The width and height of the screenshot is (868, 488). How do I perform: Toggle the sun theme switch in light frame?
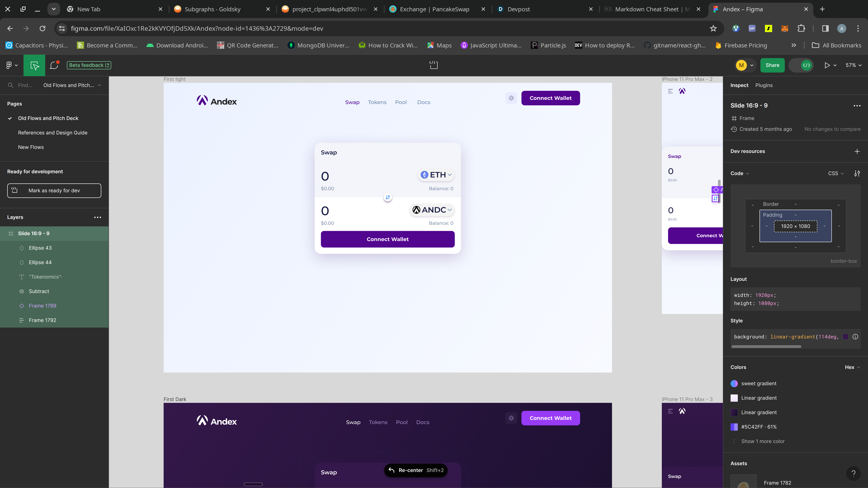(511, 98)
